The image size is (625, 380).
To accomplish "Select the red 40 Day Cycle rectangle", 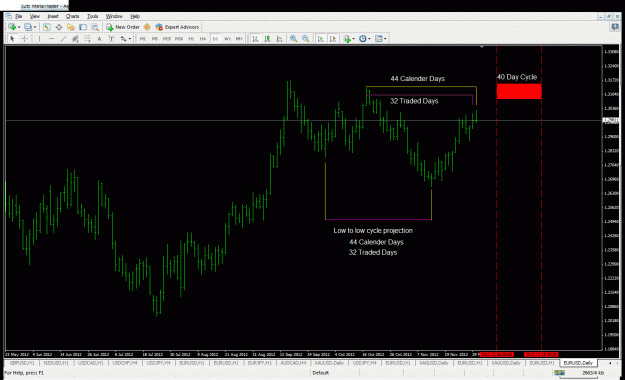I will [x=519, y=91].
